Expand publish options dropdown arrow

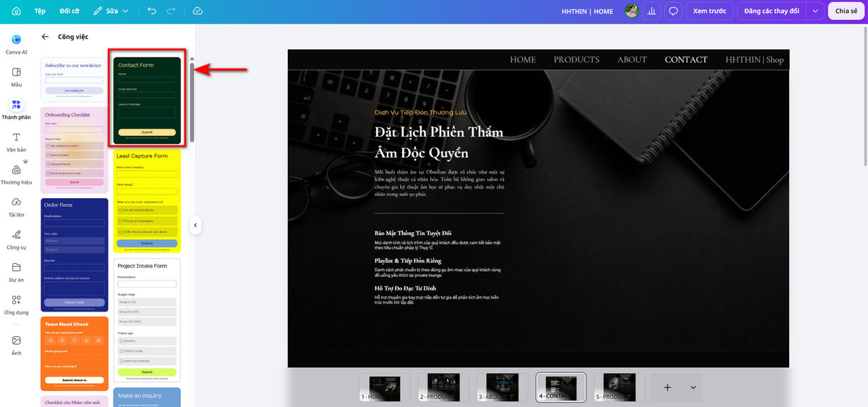(816, 11)
